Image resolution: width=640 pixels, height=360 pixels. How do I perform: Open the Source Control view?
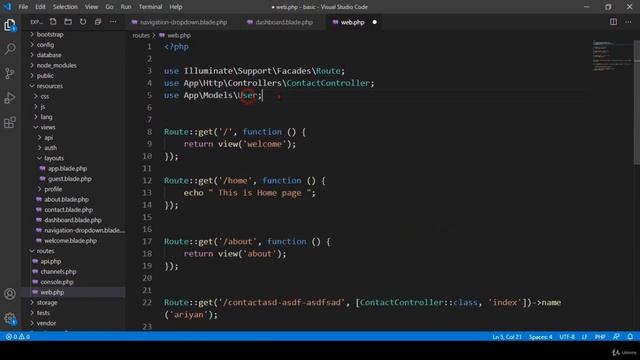tap(10, 73)
